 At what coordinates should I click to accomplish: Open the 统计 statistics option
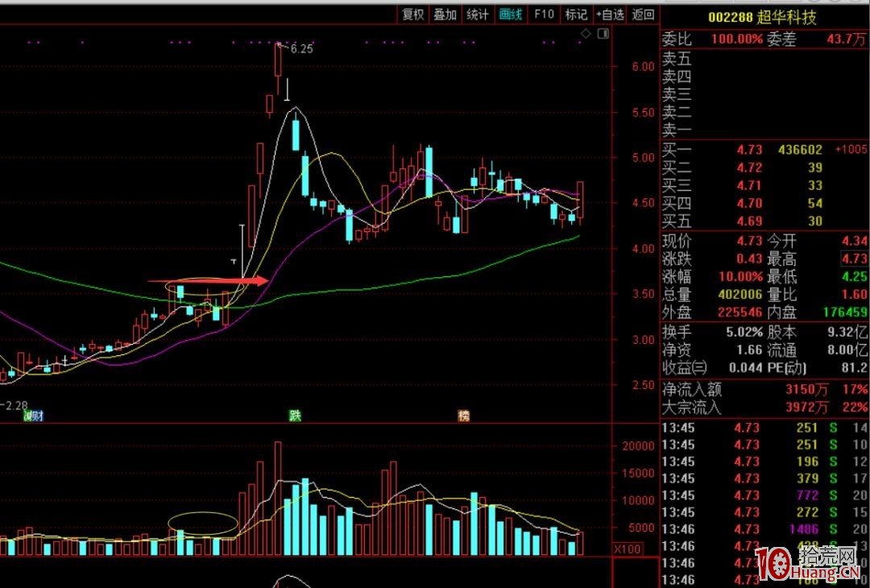[477, 15]
